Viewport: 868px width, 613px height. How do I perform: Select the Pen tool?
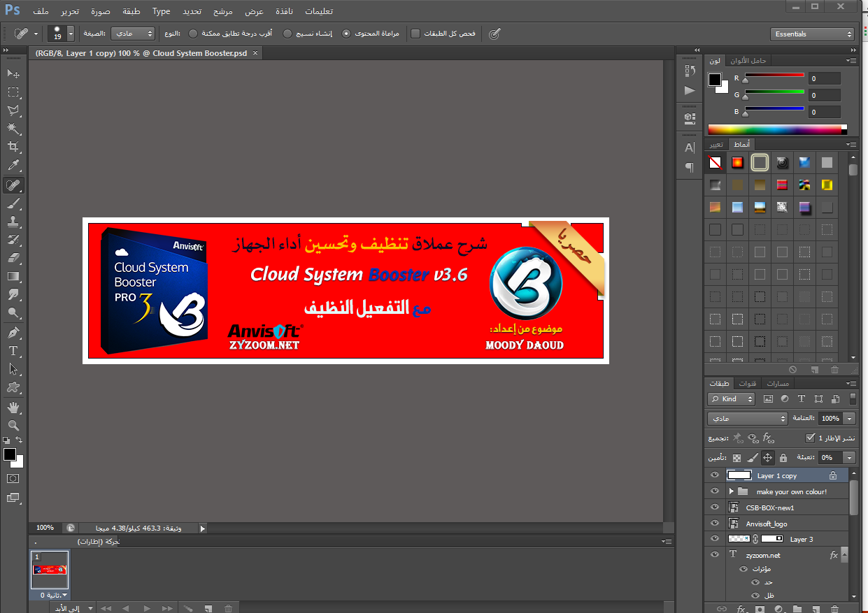point(13,332)
